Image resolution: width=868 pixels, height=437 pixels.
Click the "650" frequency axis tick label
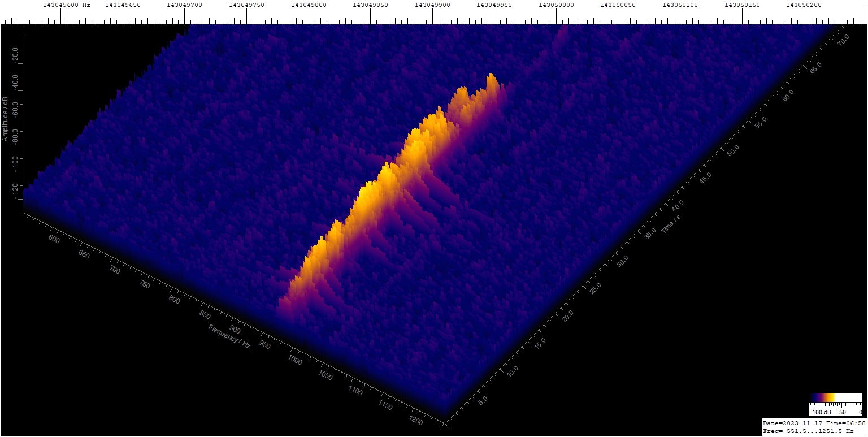click(84, 254)
